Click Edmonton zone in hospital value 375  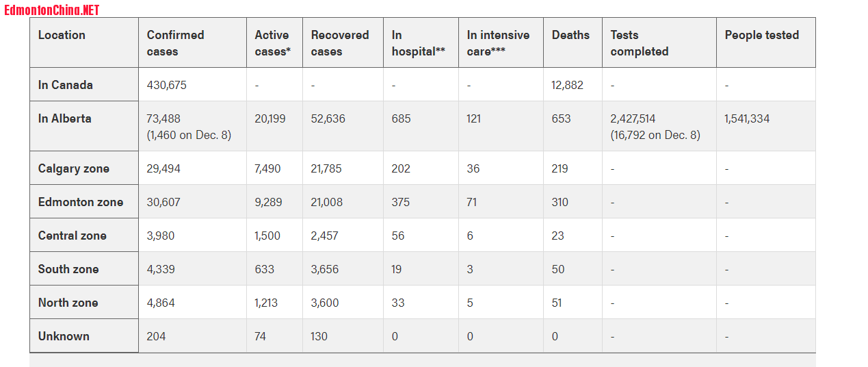click(402, 202)
